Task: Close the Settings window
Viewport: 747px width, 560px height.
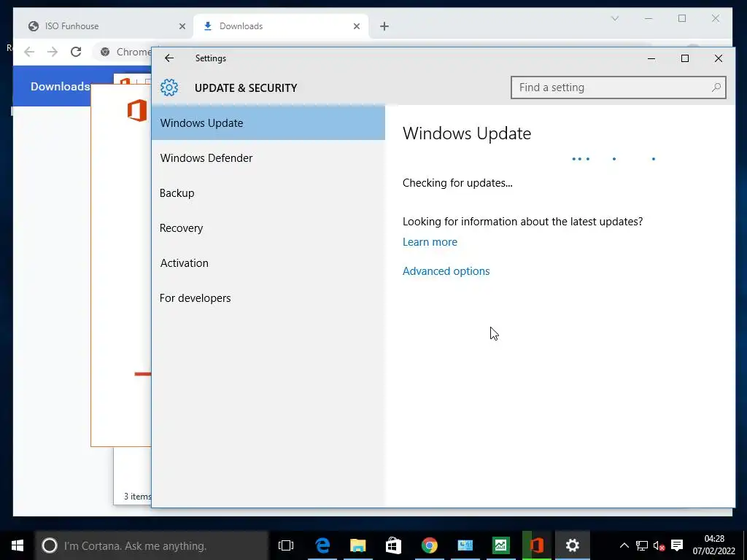Action: [x=719, y=58]
